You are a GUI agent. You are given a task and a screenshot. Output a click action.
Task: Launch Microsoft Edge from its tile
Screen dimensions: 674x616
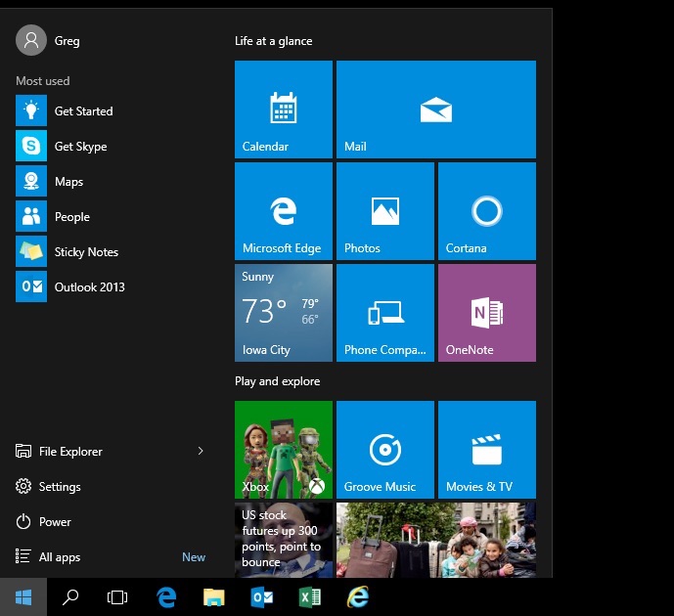(x=283, y=211)
